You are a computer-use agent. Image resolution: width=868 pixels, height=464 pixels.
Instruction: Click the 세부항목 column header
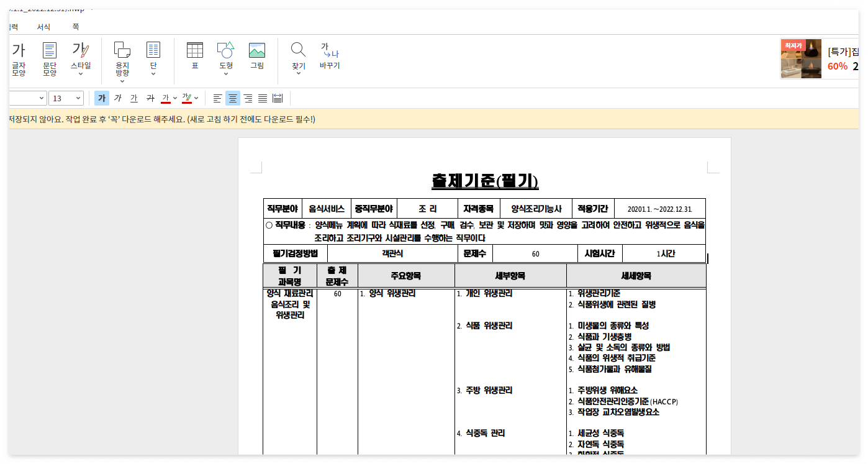point(510,276)
